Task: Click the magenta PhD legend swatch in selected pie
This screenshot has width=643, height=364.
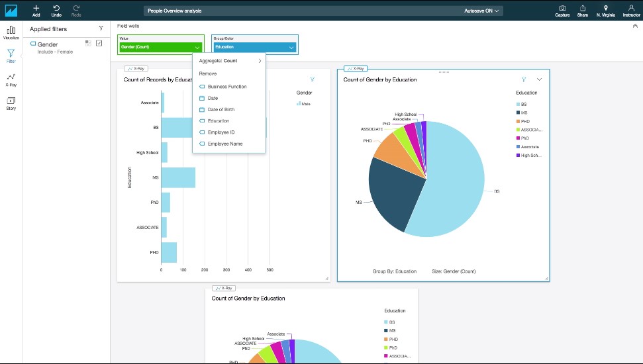Action: [x=518, y=138]
